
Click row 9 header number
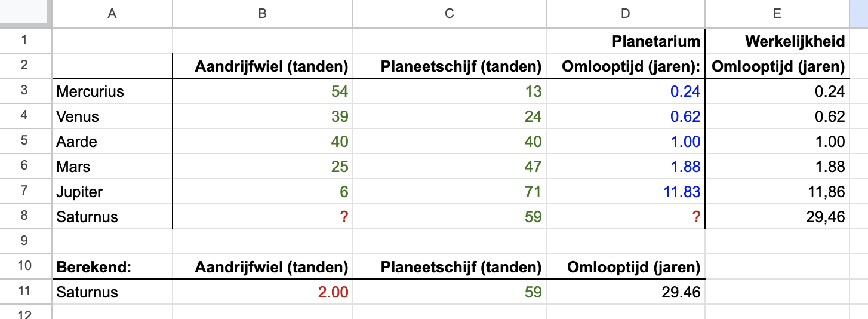24,241
